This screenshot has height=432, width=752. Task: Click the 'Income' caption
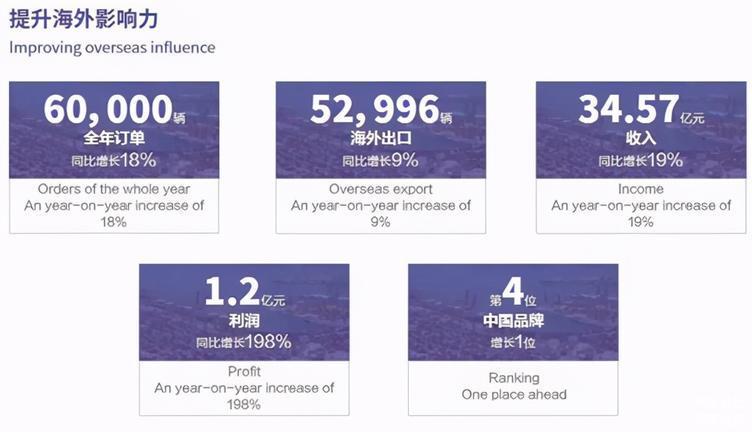click(641, 189)
